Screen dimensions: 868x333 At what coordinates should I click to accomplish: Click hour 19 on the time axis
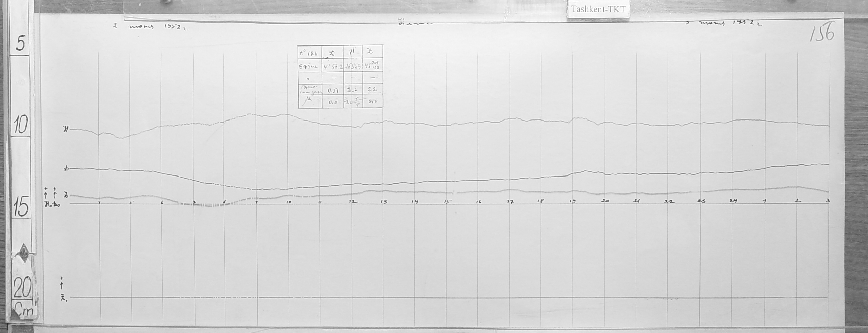[573, 201]
